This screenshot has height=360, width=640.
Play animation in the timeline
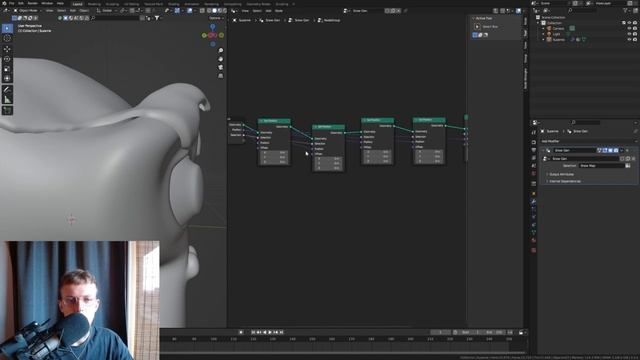[x=270, y=332]
